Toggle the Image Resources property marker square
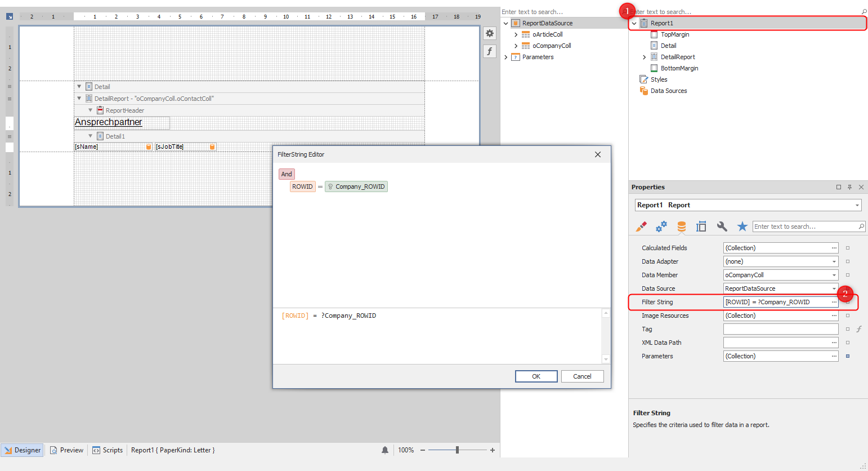This screenshot has height=471, width=868. (x=848, y=316)
